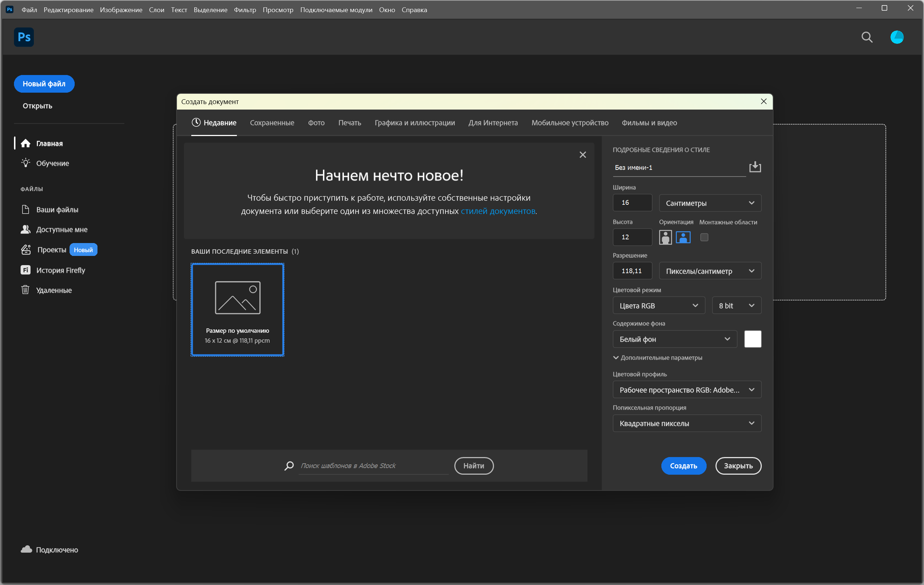
Task: Open the Filter menu
Action: point(245,10)
